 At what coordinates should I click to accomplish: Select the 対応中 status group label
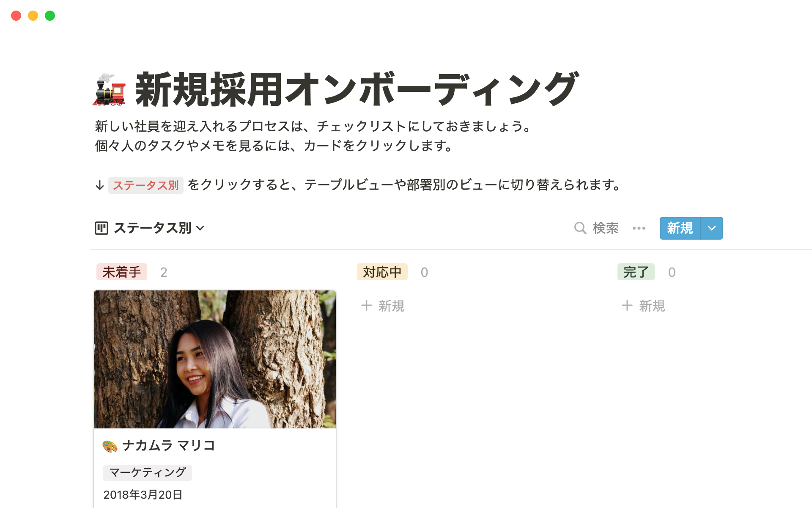pos(382,272)
